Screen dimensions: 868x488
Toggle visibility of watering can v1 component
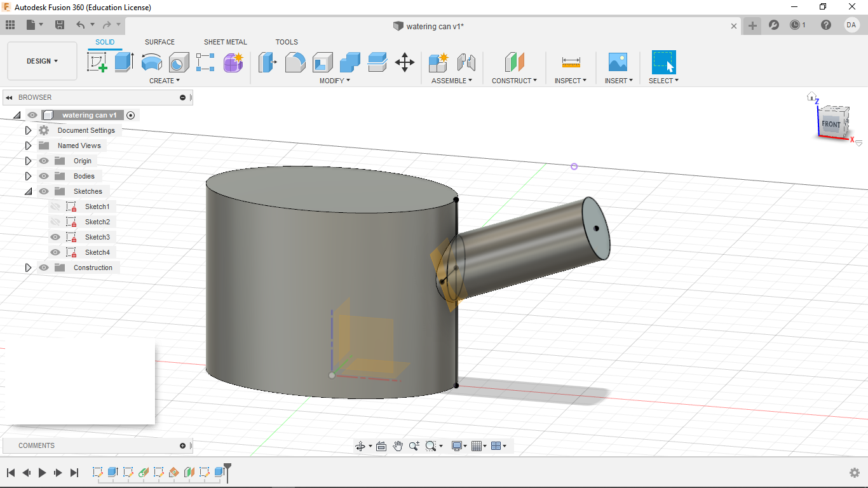32,115
